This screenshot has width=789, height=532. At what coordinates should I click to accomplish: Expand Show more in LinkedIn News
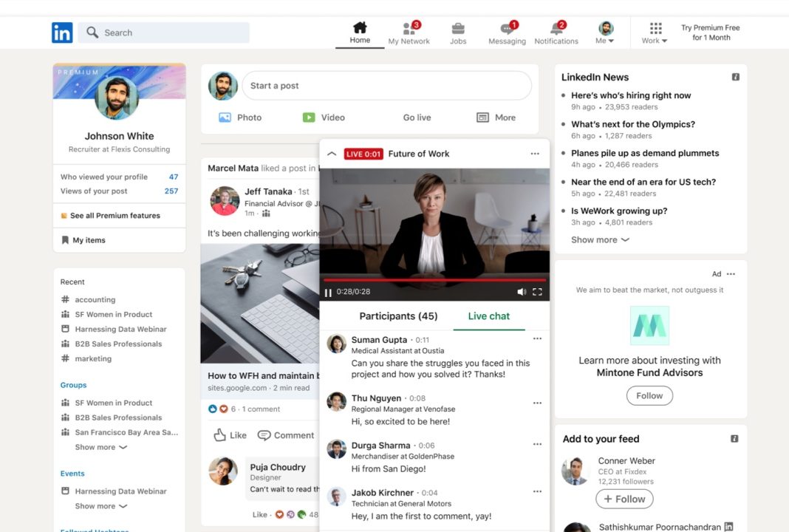click(600, 240)
